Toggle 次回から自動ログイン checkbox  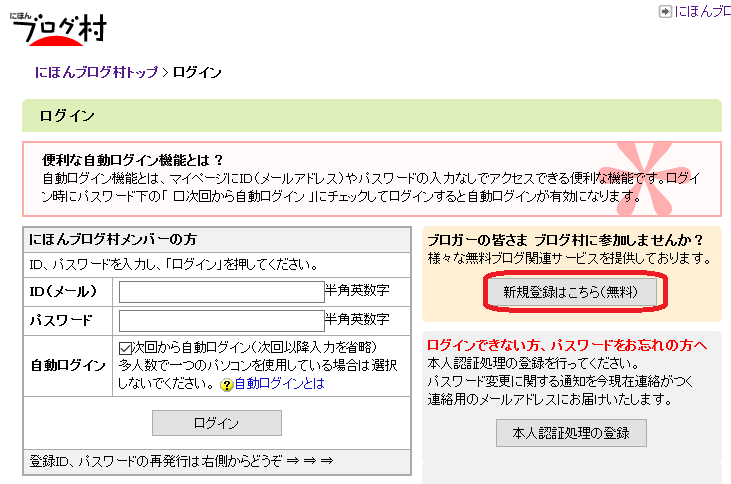(125, 348)
